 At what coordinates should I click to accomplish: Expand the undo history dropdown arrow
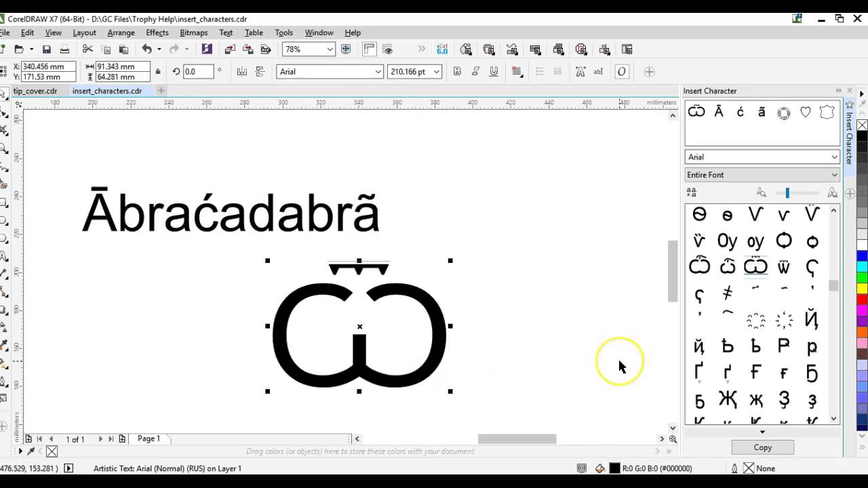159,49
